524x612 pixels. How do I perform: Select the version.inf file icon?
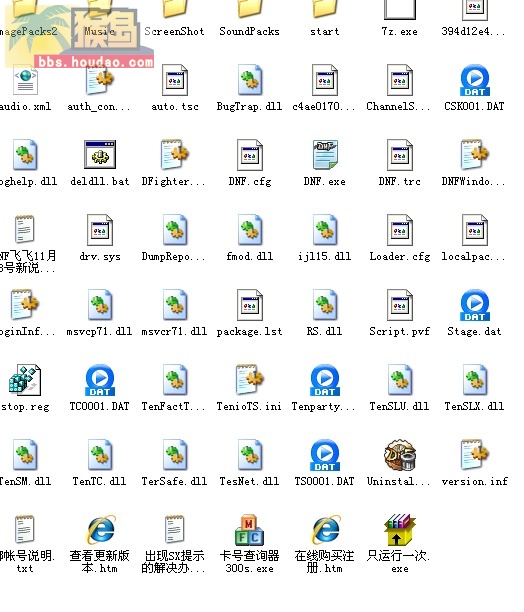(475, 454)
